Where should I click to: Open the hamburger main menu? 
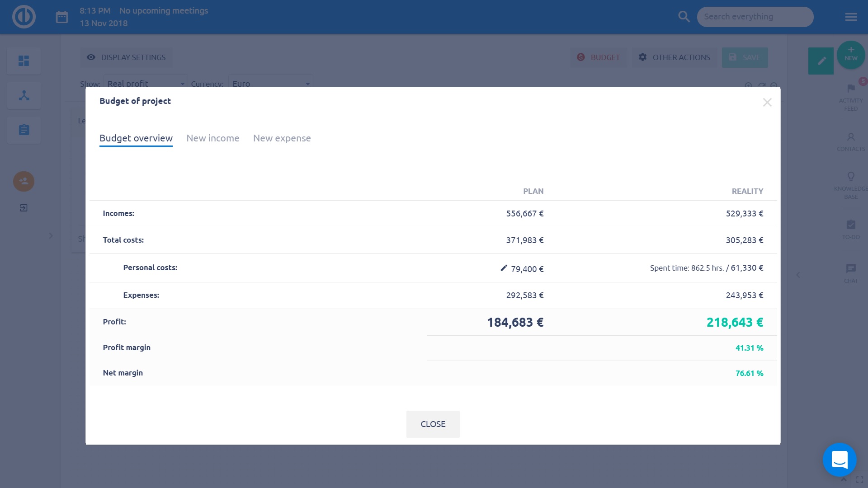pyautogui.click(x=851, y=17)
